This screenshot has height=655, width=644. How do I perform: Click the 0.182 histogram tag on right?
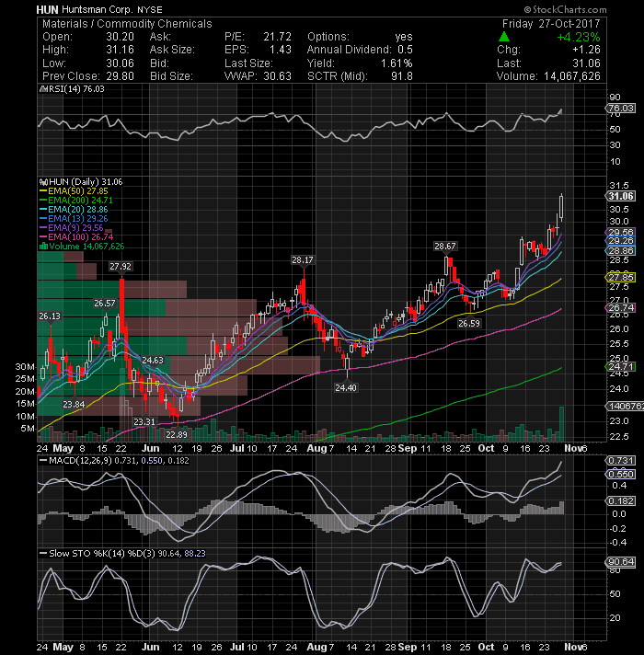tap(621, 500)
